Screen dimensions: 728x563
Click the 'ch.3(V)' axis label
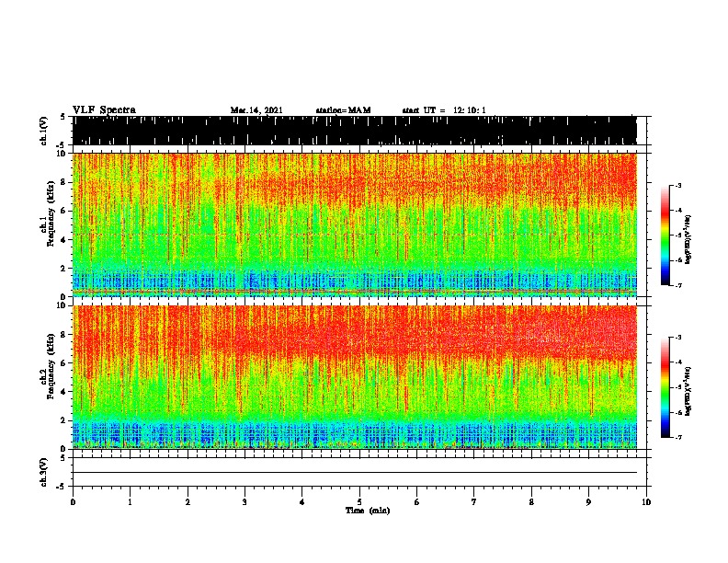coord(44,472)
